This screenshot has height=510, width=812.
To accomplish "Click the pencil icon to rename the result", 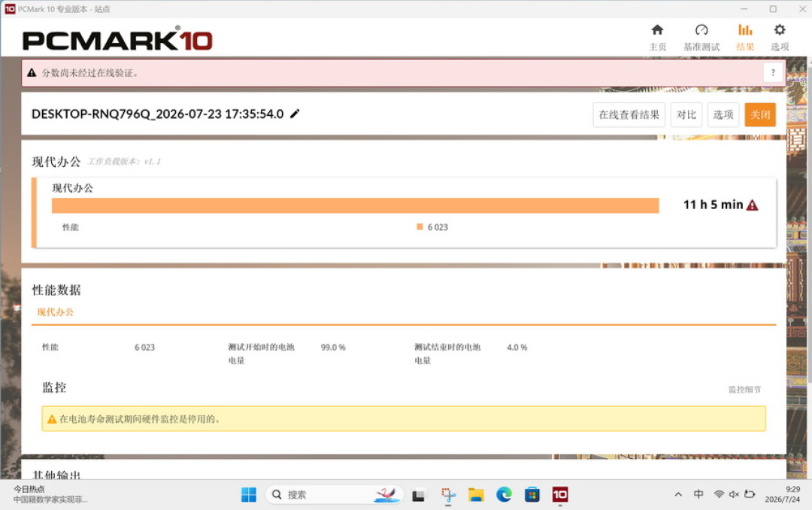I will [x=295, y=114].
